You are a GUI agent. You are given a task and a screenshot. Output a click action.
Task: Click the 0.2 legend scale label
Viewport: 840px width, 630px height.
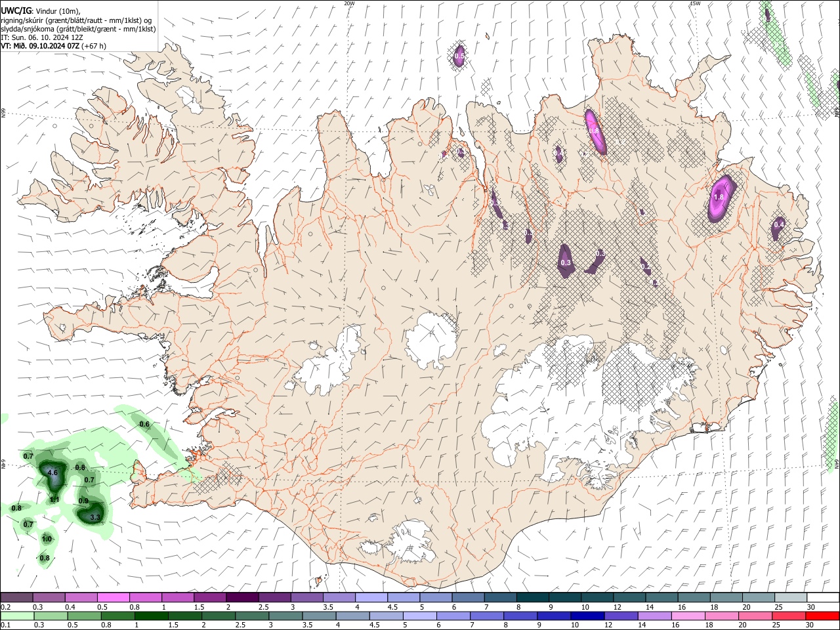point(5,607)
